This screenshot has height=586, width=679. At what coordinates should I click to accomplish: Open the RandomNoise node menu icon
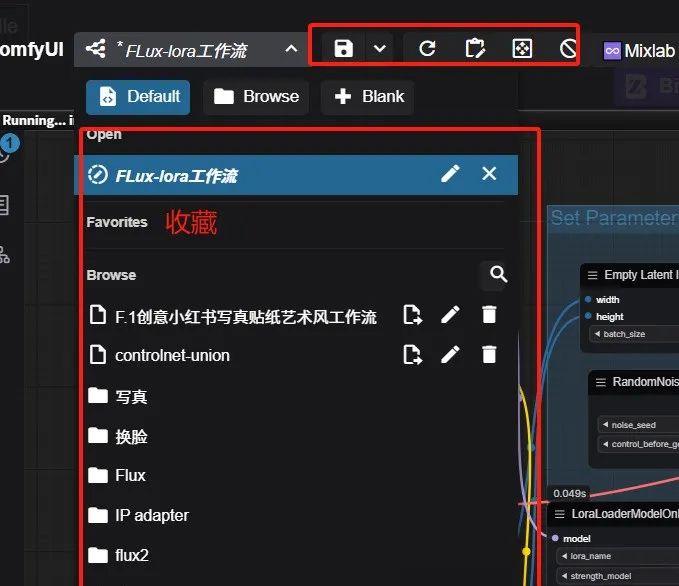pos(600,382)
